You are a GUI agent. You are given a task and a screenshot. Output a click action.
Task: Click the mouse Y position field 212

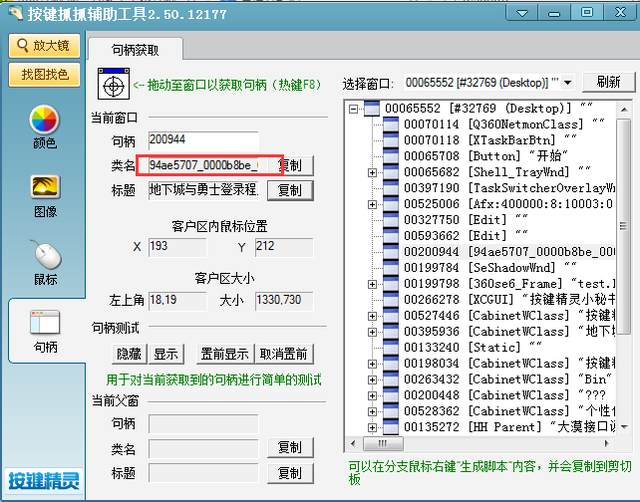click(284, 247)
